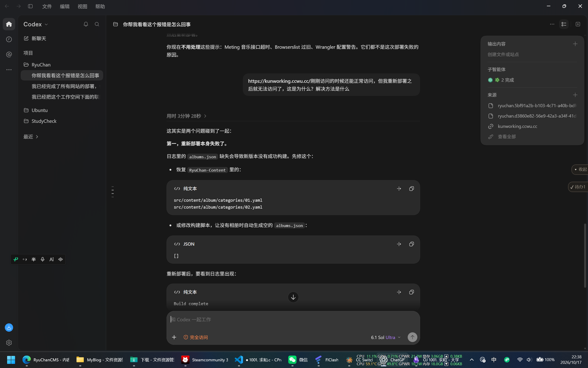This screenshot has height=368, width=588.
Task: Insert the JSON code block via arrow icon
Action: tap(399, 244)
